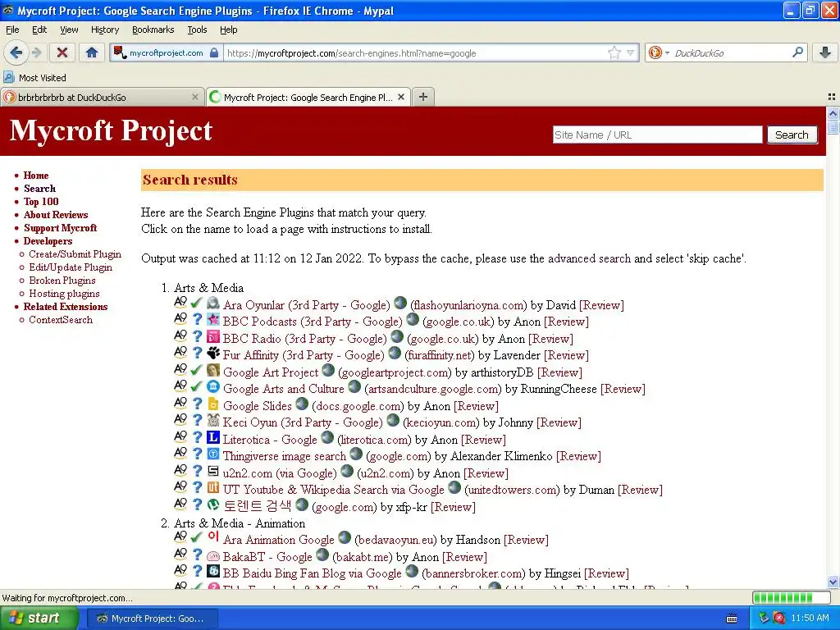Click the globe icon after Thingiverse image search
Screen dimensions: 840x630
point(356,454)
